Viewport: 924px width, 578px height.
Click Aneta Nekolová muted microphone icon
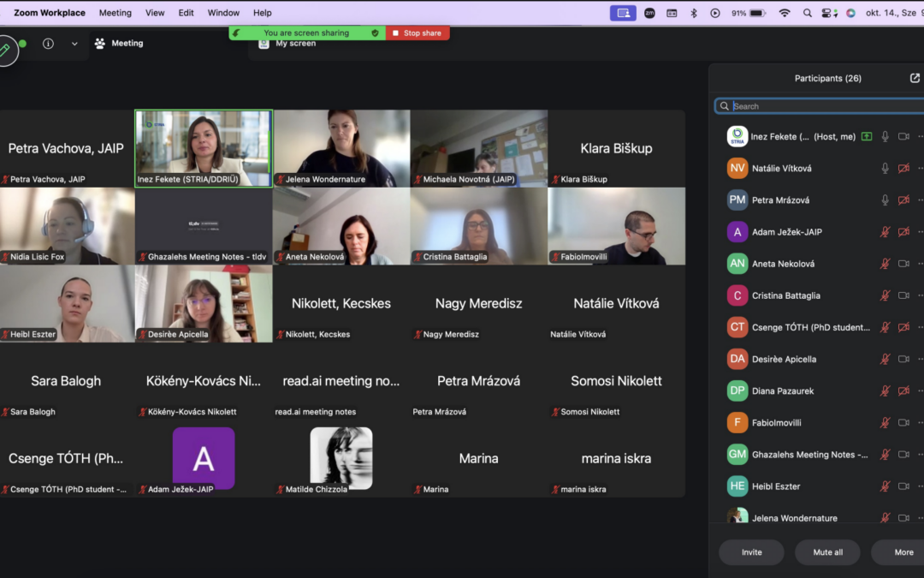[885, 264]
